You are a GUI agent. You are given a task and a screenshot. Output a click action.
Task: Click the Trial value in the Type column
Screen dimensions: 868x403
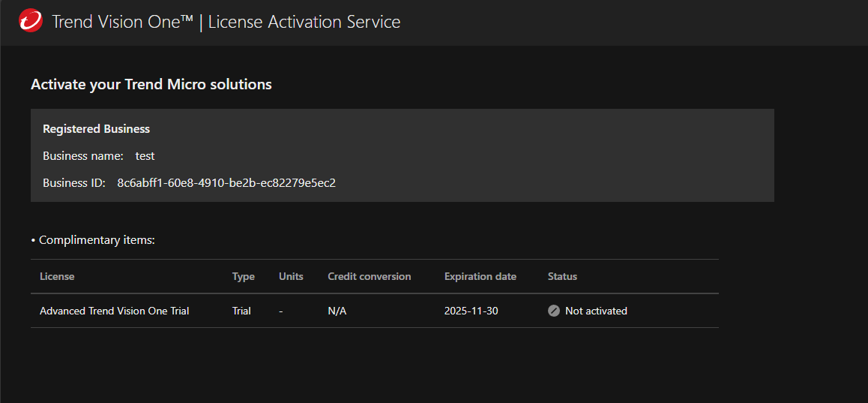pyautogui.click(x=241, y=311)
